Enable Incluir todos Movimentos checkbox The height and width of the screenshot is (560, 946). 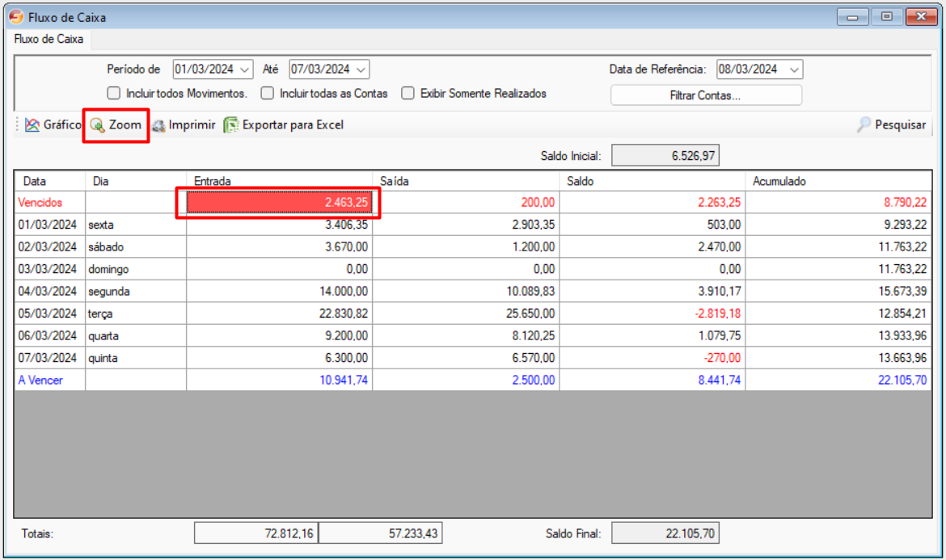[x=113, y=94]
